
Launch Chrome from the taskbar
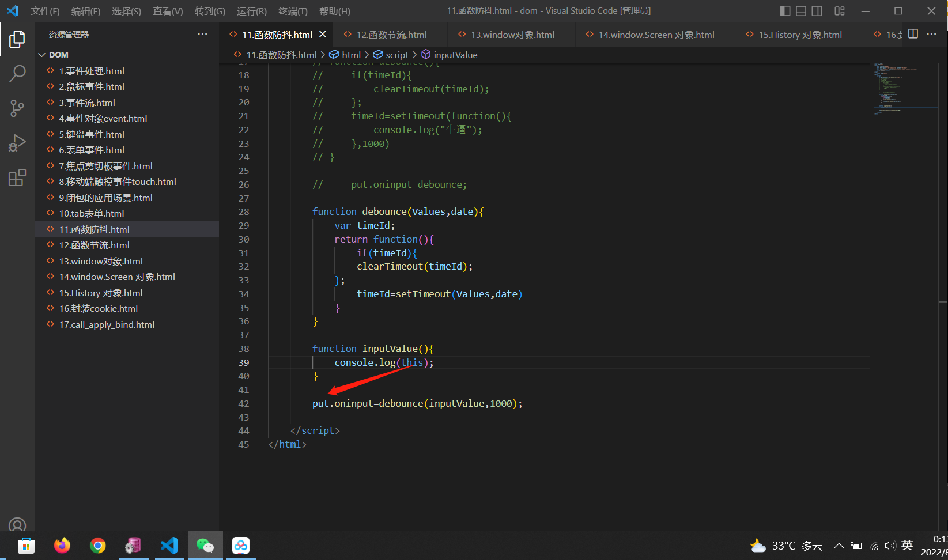(x=98, y=546)
